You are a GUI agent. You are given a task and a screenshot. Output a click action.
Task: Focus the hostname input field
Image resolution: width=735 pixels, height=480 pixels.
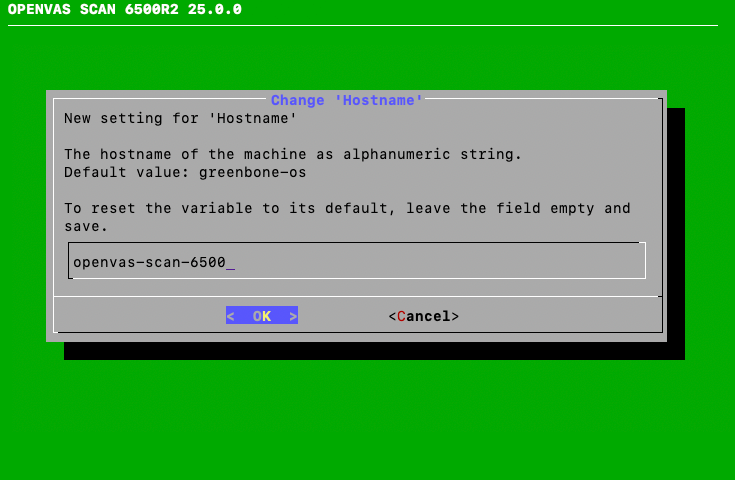(x=357, y=262)
